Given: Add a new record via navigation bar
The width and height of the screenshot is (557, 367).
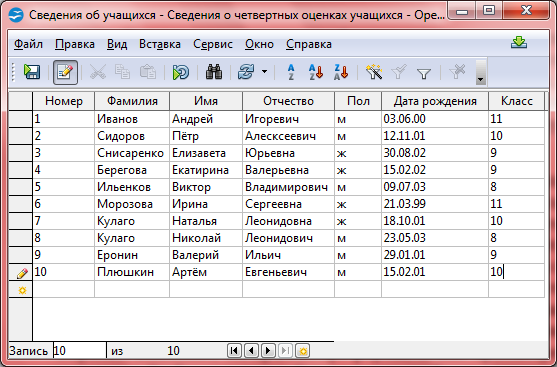Looking at the screenshot, I should click(x=302, y=351).
